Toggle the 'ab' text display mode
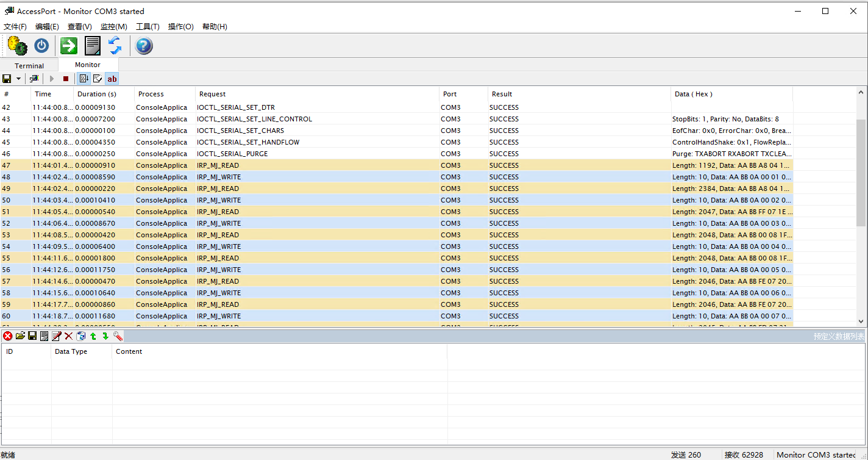This screenshot has height=460, width=868. pos(112,79)
